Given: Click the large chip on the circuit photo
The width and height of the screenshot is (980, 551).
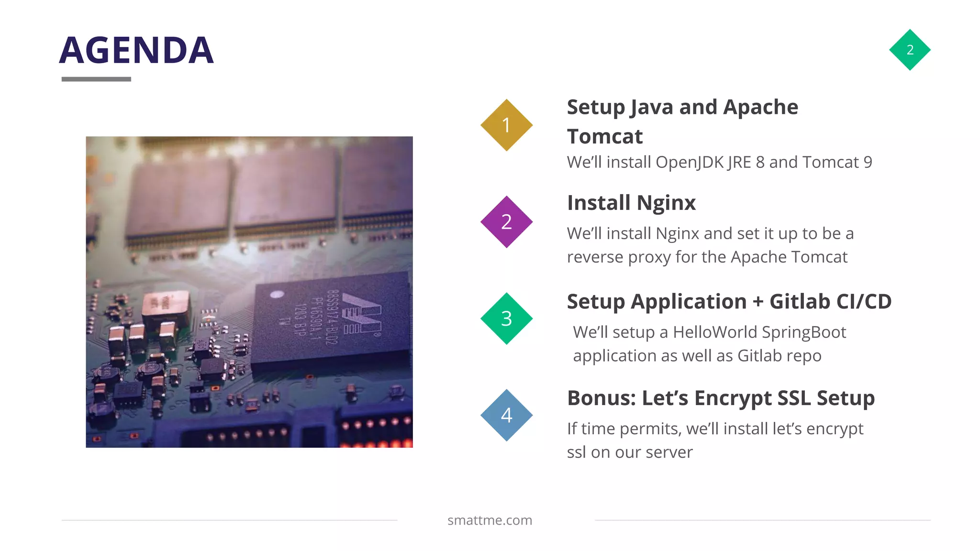Looking at the screenshot, I should pos(330,318).
